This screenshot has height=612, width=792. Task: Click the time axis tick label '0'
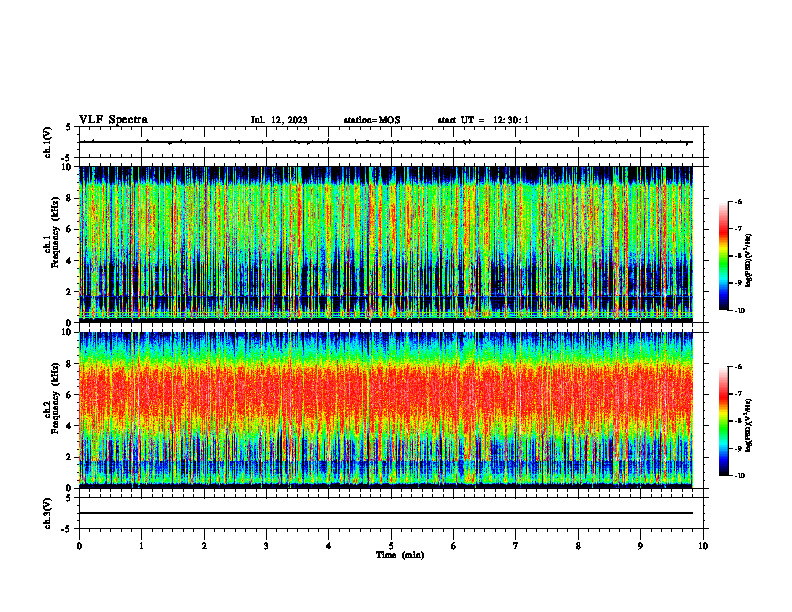[79, 546]
